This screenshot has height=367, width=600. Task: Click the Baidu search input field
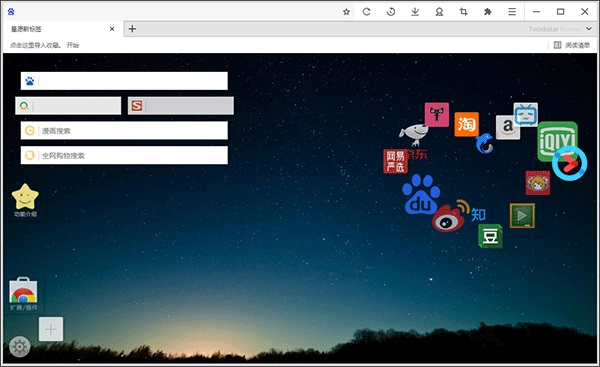coord(124,81)
